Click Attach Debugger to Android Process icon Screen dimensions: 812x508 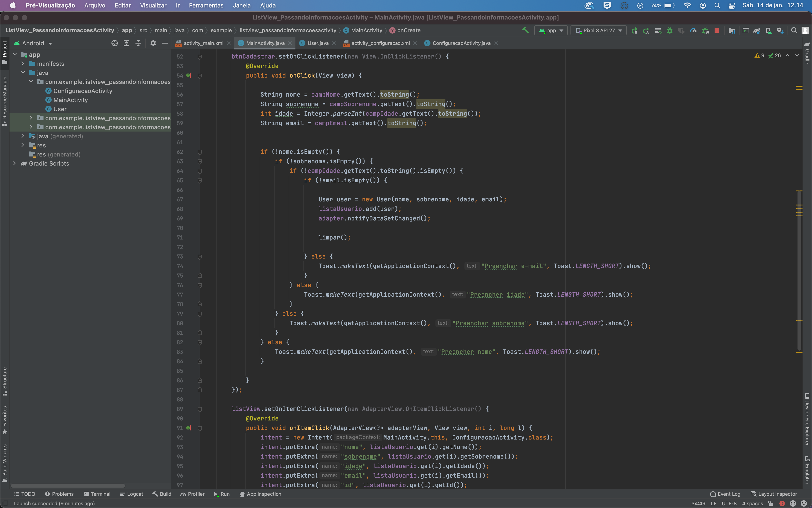(705, 31)
